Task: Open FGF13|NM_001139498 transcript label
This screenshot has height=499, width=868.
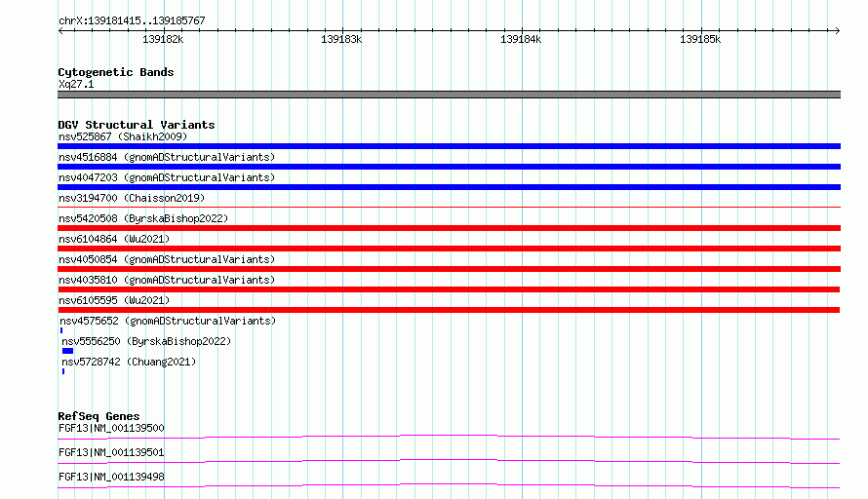Action: tap(111, 477)
